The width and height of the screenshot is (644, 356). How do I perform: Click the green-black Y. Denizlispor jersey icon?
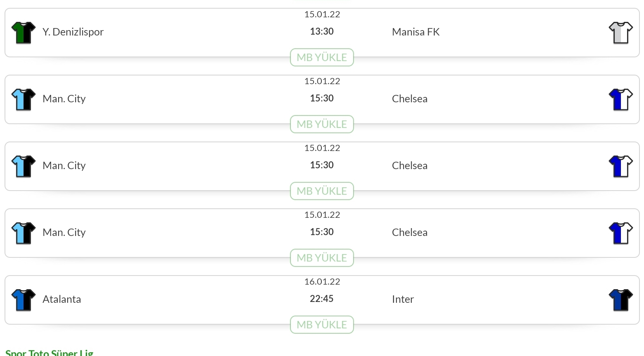coord(24,33)
